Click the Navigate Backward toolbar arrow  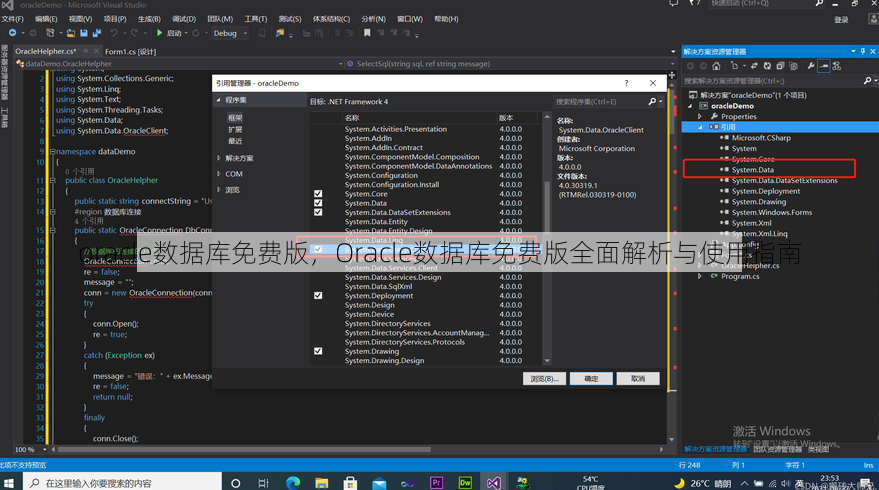[x=12, y=33]
